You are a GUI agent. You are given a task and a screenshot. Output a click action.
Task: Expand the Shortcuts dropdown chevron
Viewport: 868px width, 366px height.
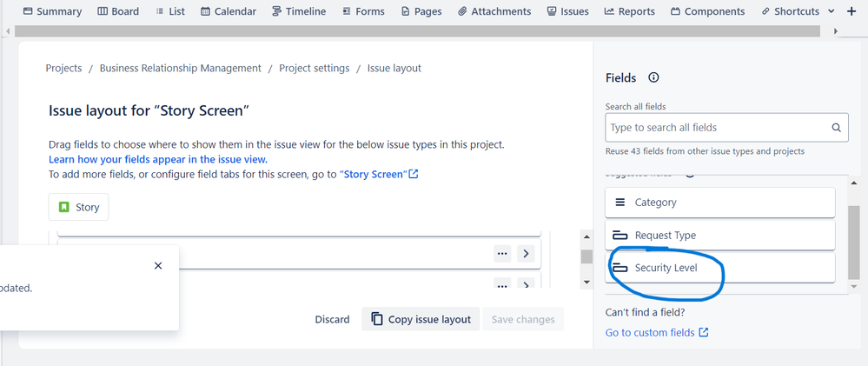pos(831,11)
